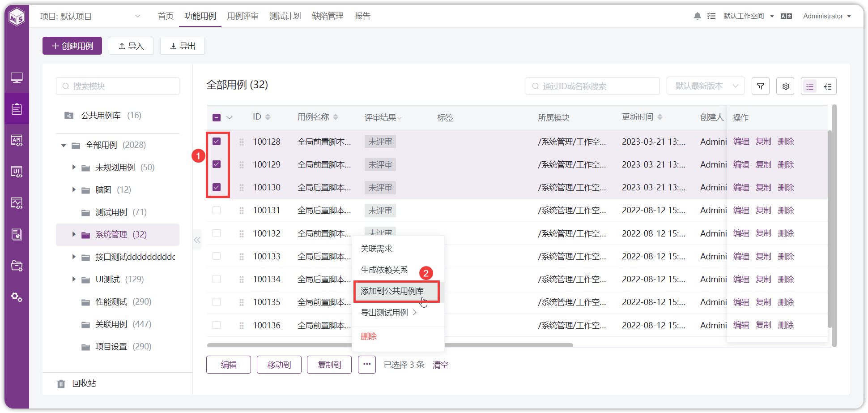Click the 清空 clear selection link

click(x=441, y=365)
